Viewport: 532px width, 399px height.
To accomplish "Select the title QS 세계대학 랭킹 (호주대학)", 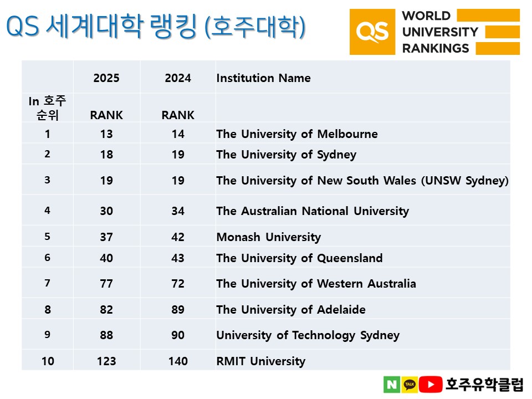I will point(156,26).
